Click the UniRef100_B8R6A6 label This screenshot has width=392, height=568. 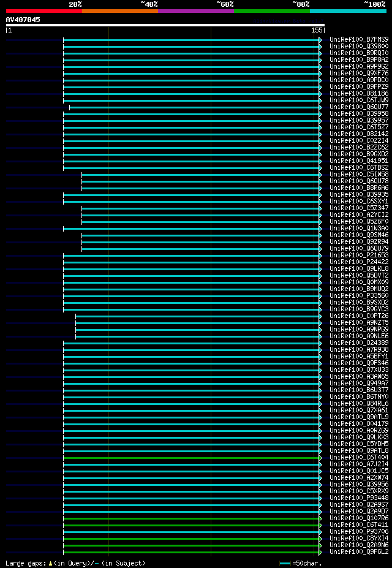tap(359, 188)
